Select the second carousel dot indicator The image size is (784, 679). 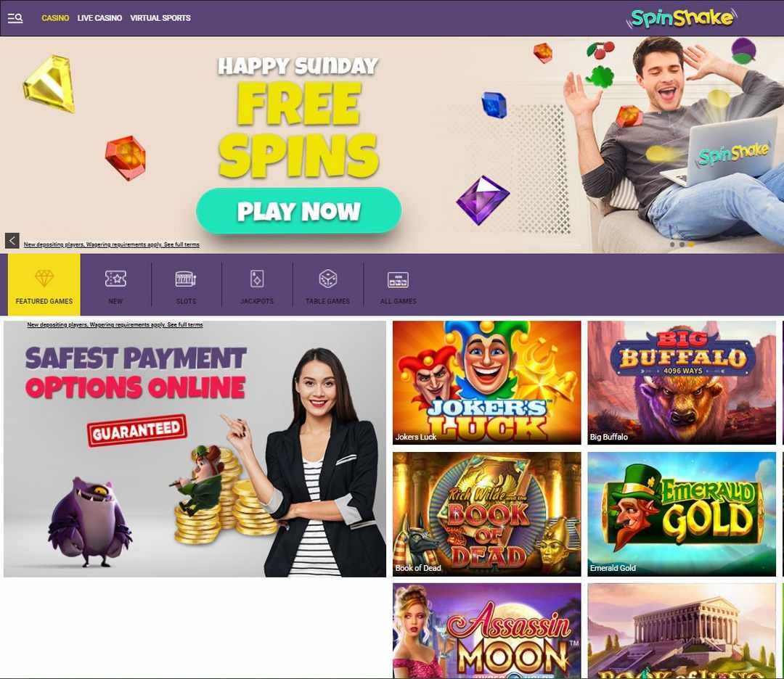click(682, 244)
